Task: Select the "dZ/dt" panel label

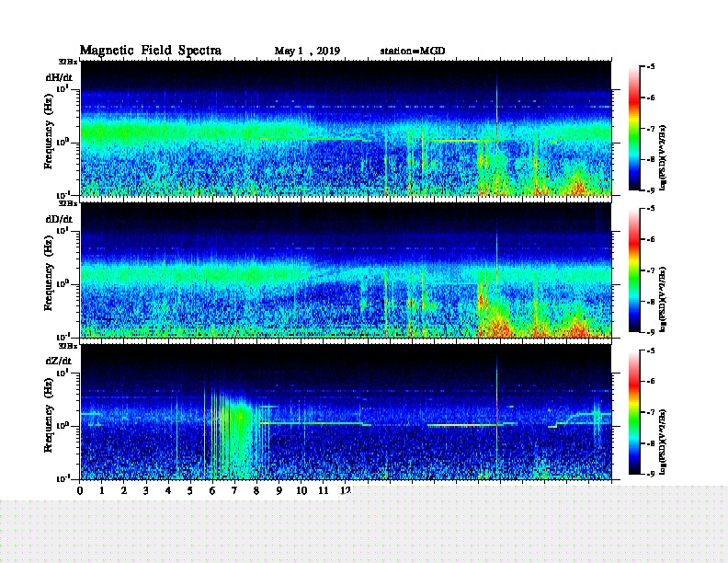Action: pos(59,361)
